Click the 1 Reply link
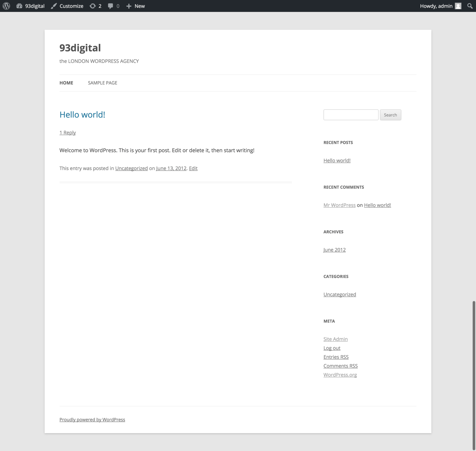 click(68, 133)
